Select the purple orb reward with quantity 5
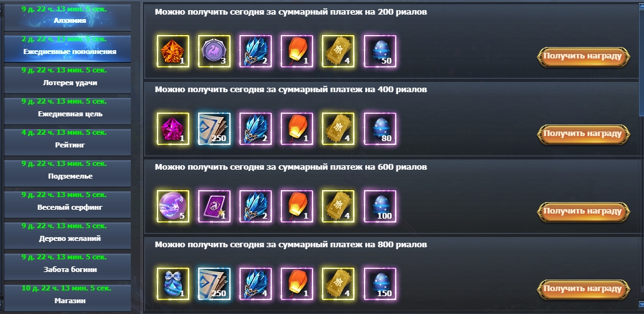Viewport: 644px width, 314px height. coord(173,207)
